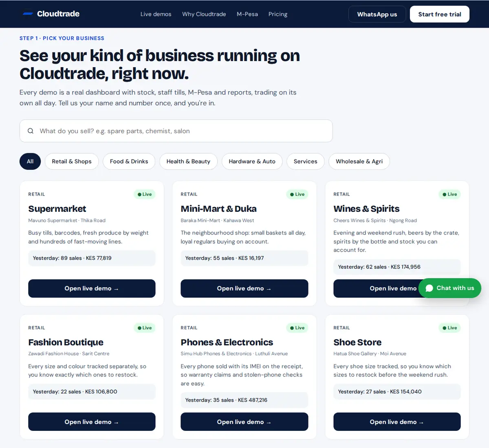
Task: Open live demo for Mini-Mart & Duka
Action: [x=244, y=288]
